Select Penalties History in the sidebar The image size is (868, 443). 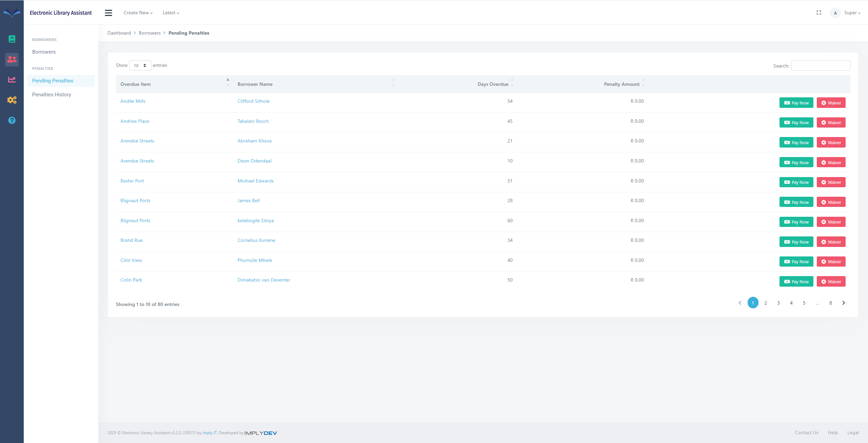coord(52,94)
